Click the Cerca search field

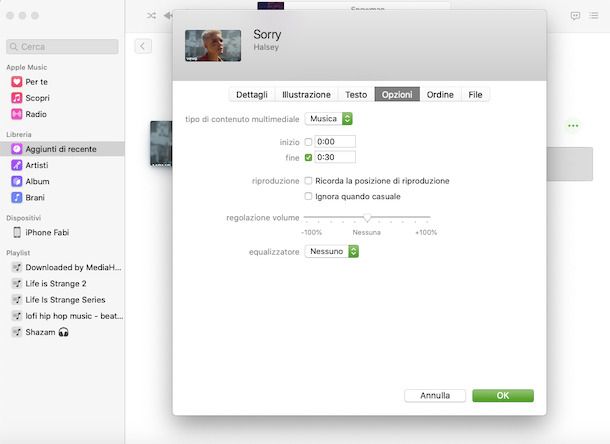[62, 47]
